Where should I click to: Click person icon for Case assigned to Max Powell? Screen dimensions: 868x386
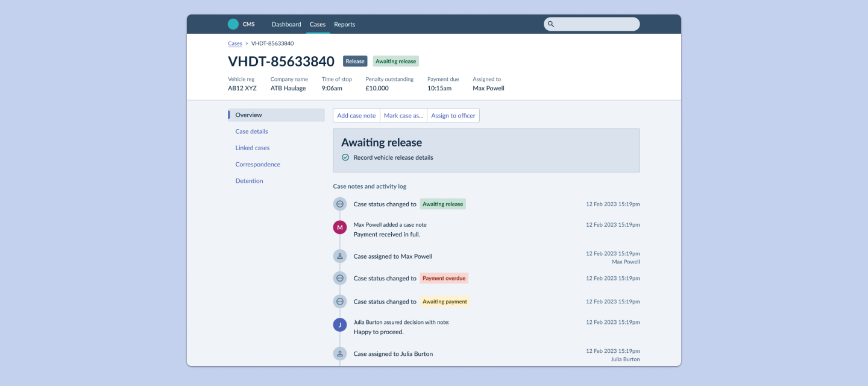[x=340, y=256]
